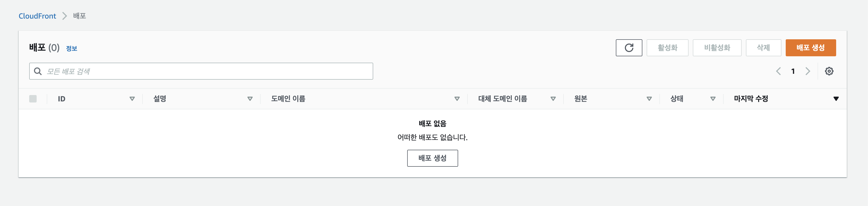
Task: Go to previous page arrow
Action: point(778,71)
